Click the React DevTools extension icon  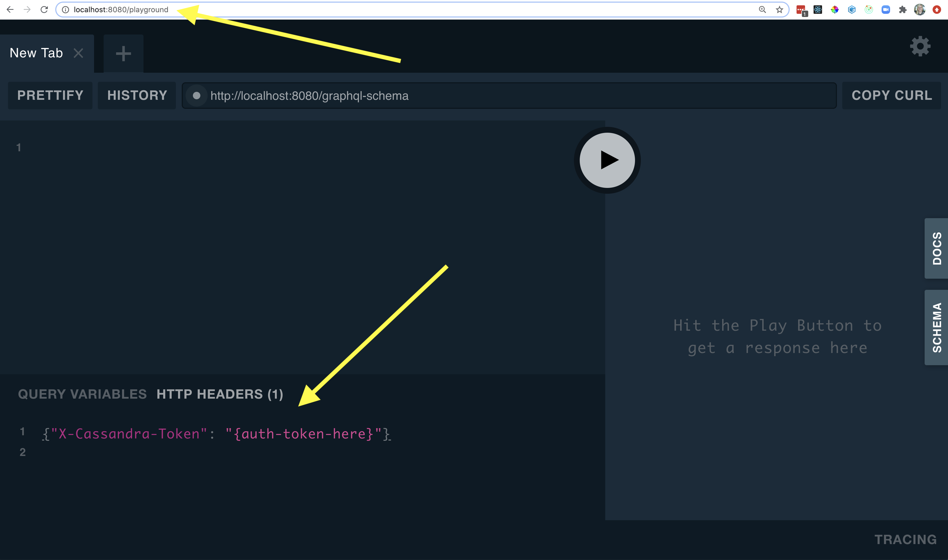tap(818, 10)
